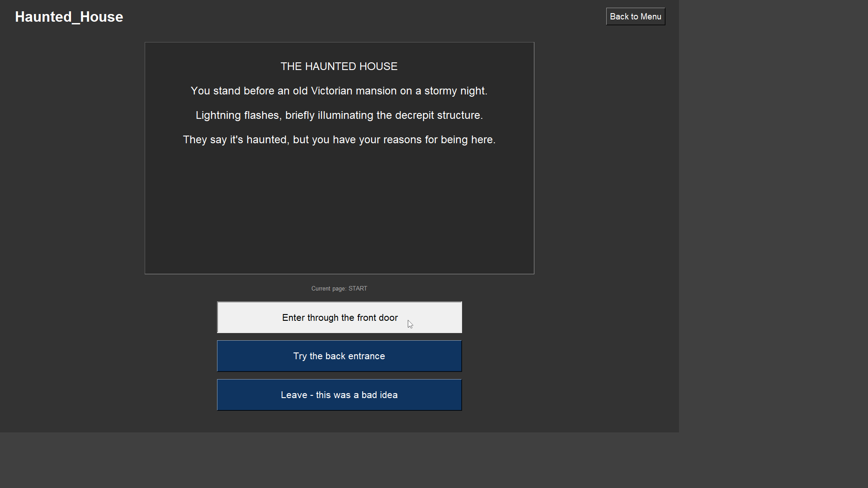This screenshot has height=488, width=868.
Task: Click the phrase 'stormy night' in the story
Action: (x=455, y=91)
